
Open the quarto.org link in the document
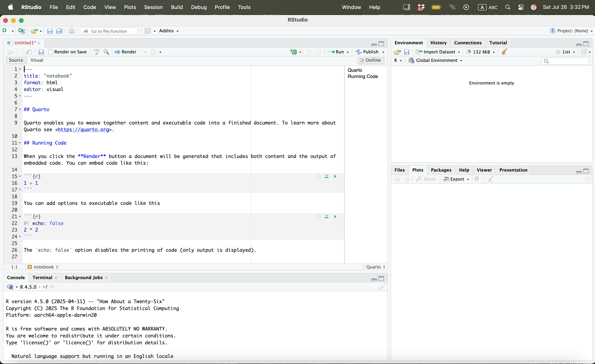tap(83, 130)
